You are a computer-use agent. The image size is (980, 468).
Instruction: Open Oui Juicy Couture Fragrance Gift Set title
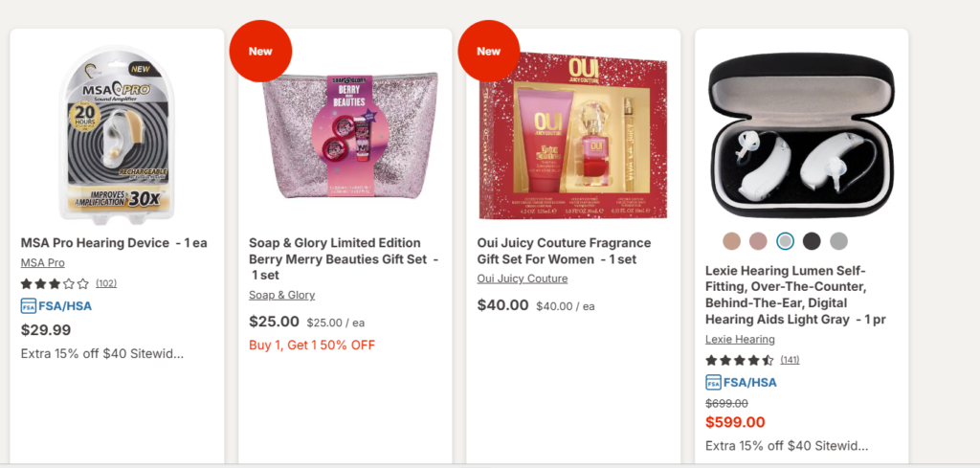[564, 251]
